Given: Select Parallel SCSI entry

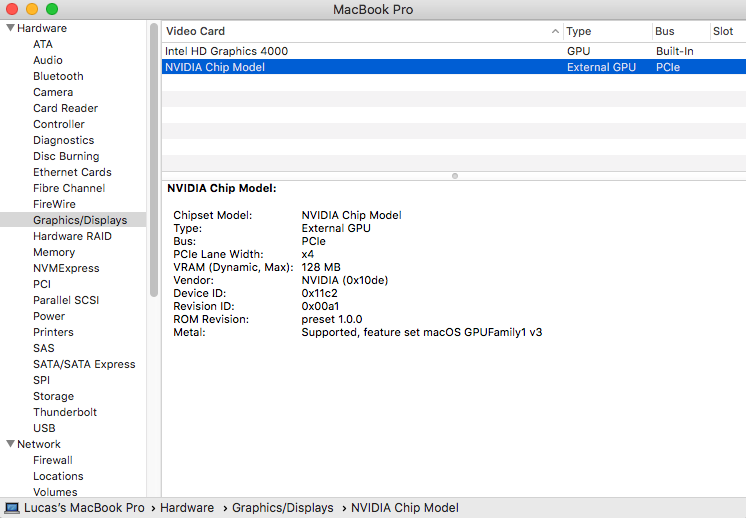Looking at the screenshot, I should (66, 300).
